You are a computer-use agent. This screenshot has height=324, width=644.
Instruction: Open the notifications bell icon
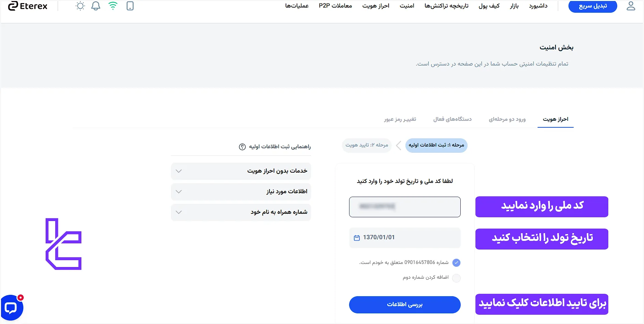96,6
